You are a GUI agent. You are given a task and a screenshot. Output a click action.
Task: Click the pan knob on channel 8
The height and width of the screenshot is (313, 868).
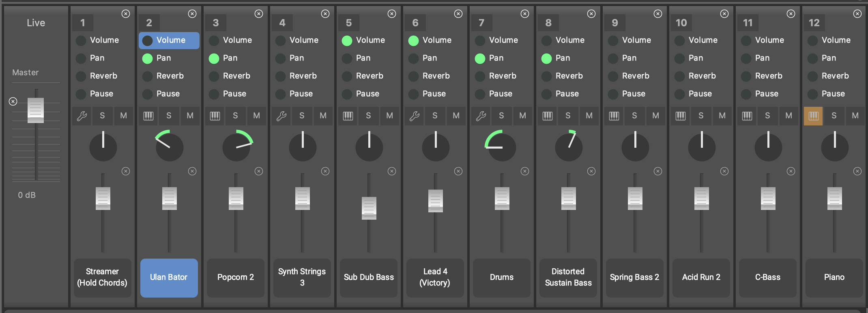(569, 147)
